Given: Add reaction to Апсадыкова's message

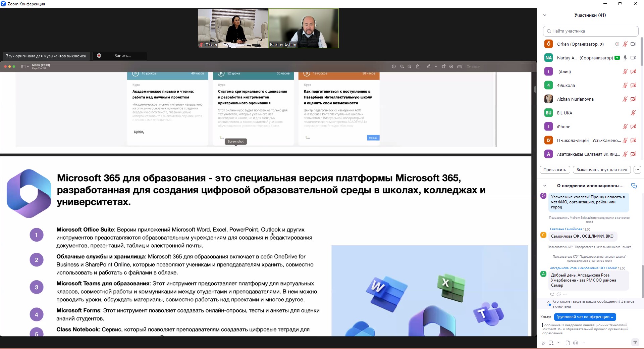Looking at the screenshot, I should [559, 294].
